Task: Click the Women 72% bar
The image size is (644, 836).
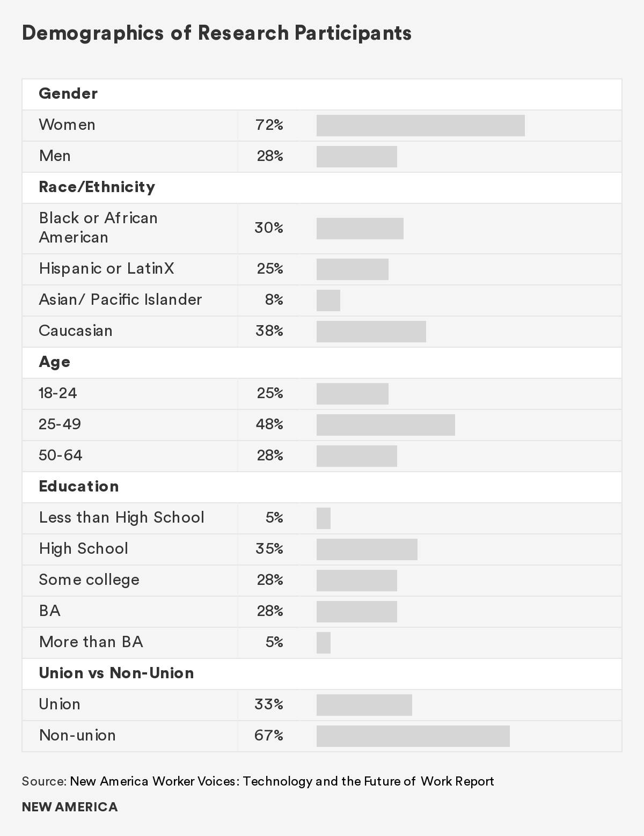Action: coord(420,126)
